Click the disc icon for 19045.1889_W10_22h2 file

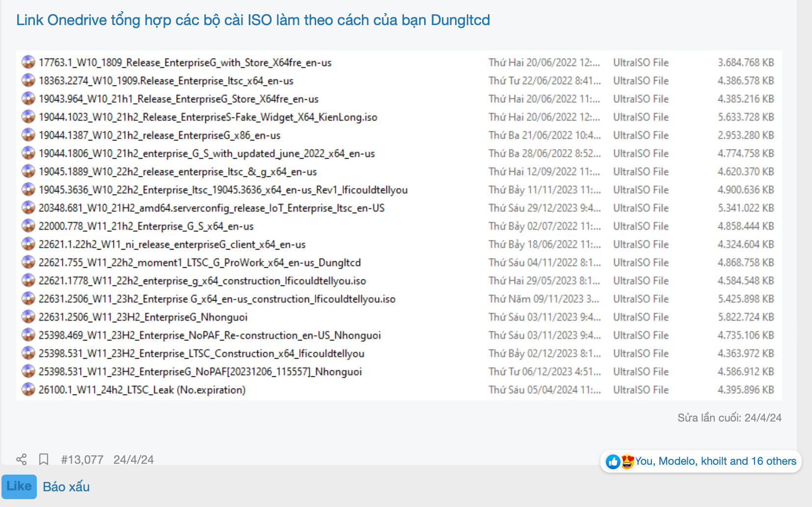pos(28,171)
